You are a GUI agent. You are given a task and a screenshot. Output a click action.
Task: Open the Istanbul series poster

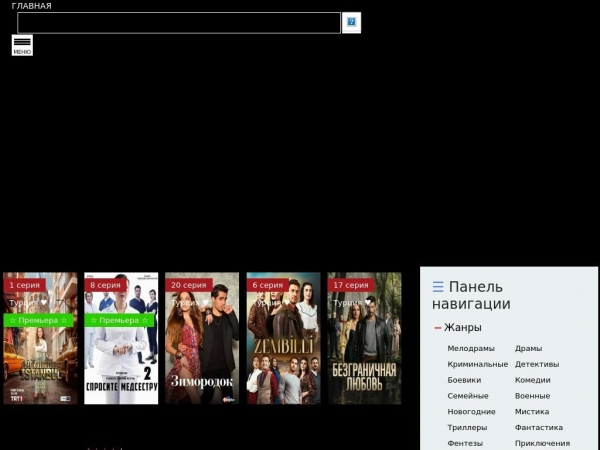tap(40, 338)
